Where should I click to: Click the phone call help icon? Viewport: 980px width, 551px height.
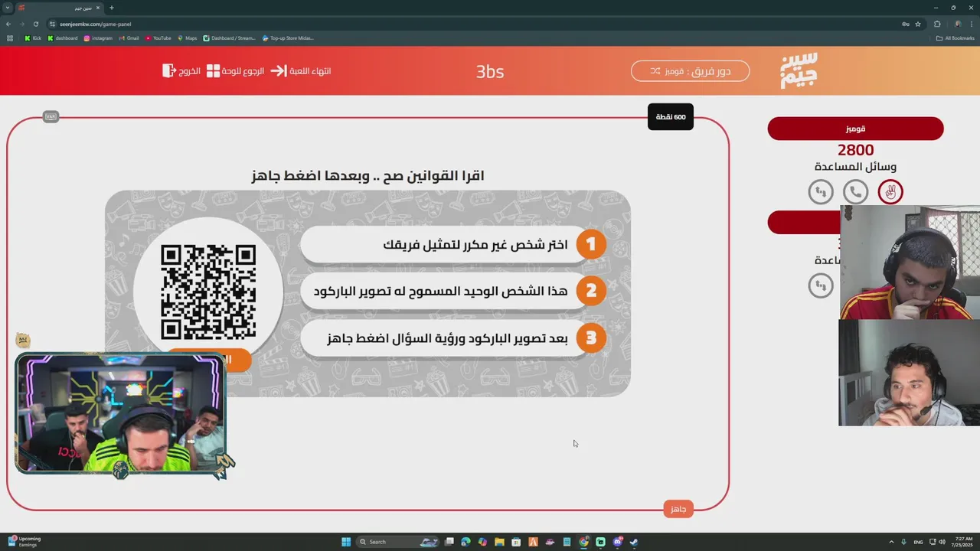pos(855,191)
